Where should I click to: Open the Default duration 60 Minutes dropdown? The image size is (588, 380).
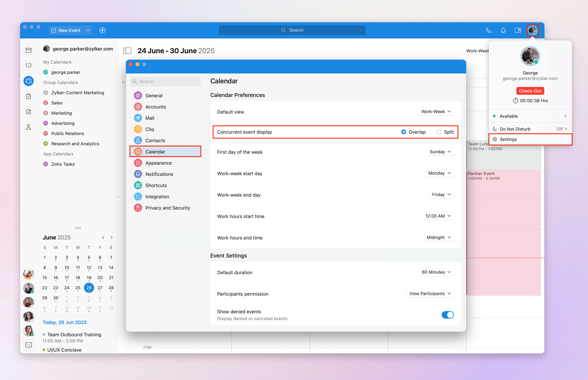point(436,272)
